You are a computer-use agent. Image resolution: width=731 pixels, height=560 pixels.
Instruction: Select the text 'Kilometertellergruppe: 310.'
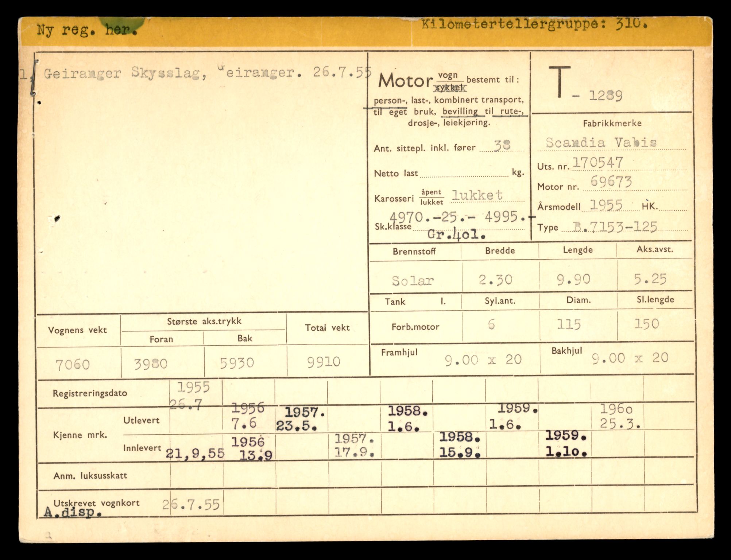(534, 24)
